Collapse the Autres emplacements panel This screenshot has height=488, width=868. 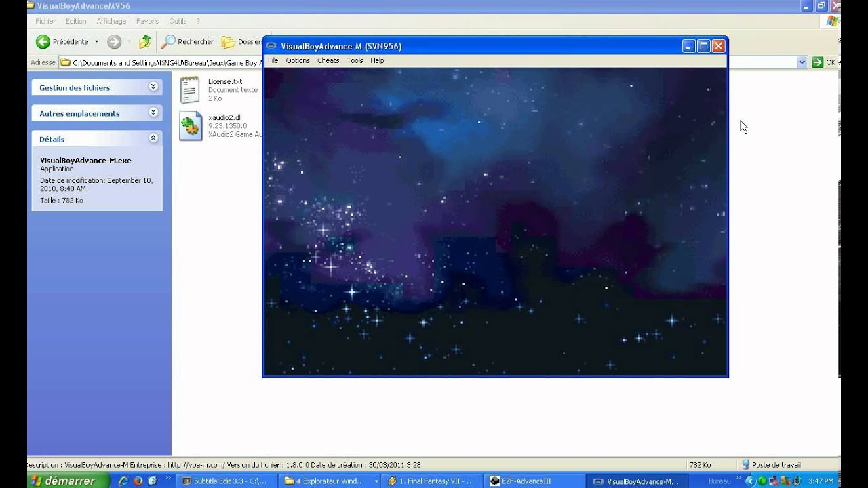coord(153,113)
